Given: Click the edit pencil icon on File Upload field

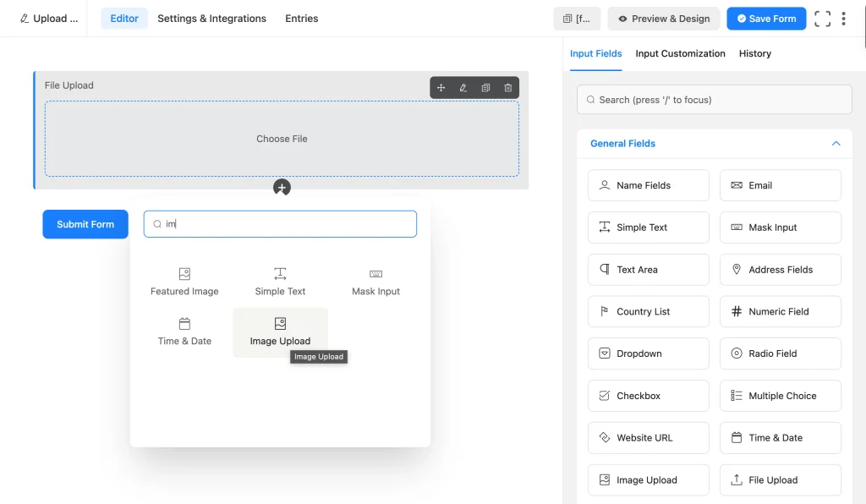Looking at the screenshot, I should 463,88.
